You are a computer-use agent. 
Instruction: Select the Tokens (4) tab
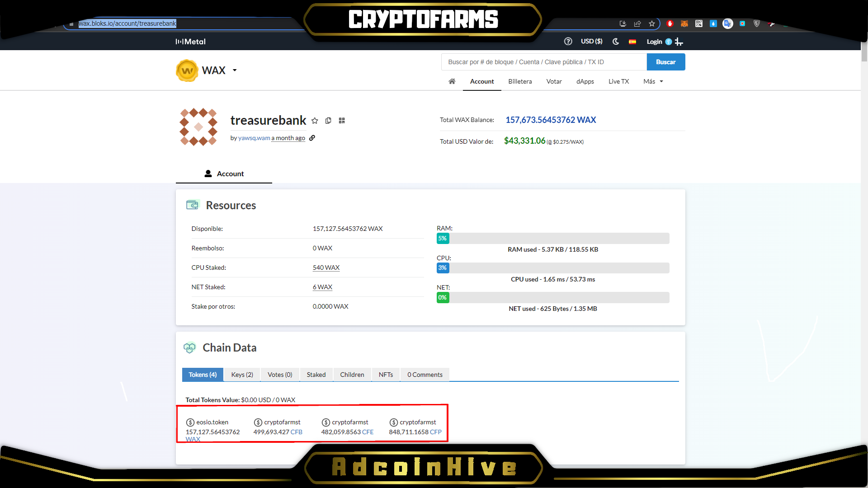coord(203,375)
